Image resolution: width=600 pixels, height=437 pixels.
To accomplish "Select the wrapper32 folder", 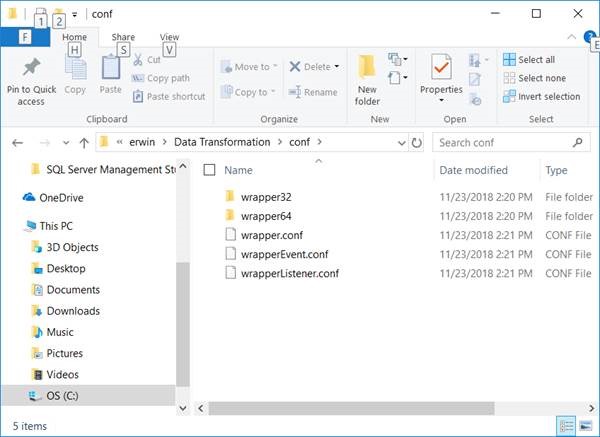I will [x=266, y=197].
